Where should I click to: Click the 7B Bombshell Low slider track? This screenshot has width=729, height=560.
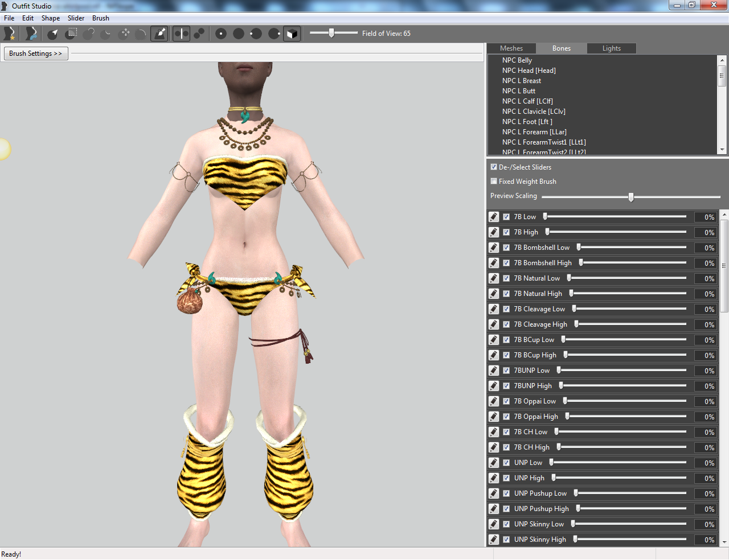(x=632, y=247)
